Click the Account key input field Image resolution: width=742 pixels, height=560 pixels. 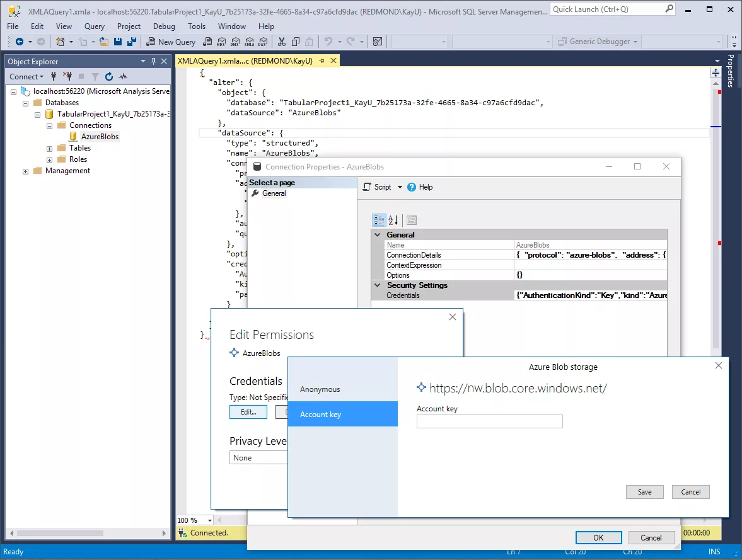tap(489, 421)
